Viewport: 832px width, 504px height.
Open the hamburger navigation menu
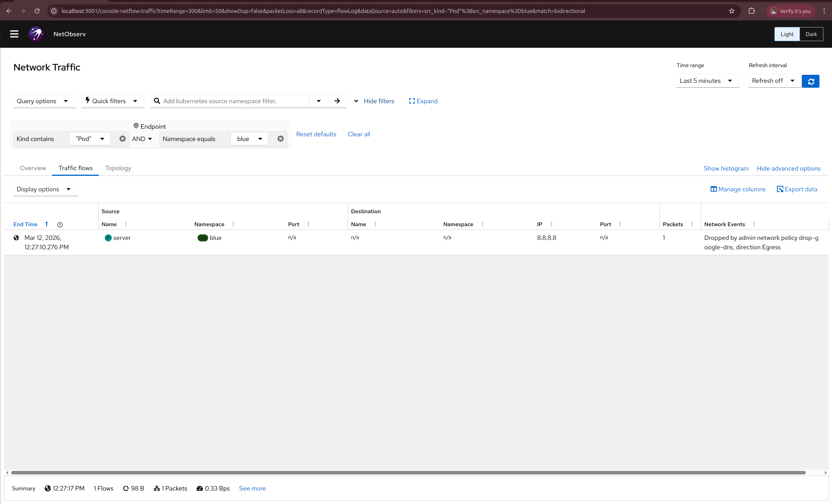click(14, 34)
